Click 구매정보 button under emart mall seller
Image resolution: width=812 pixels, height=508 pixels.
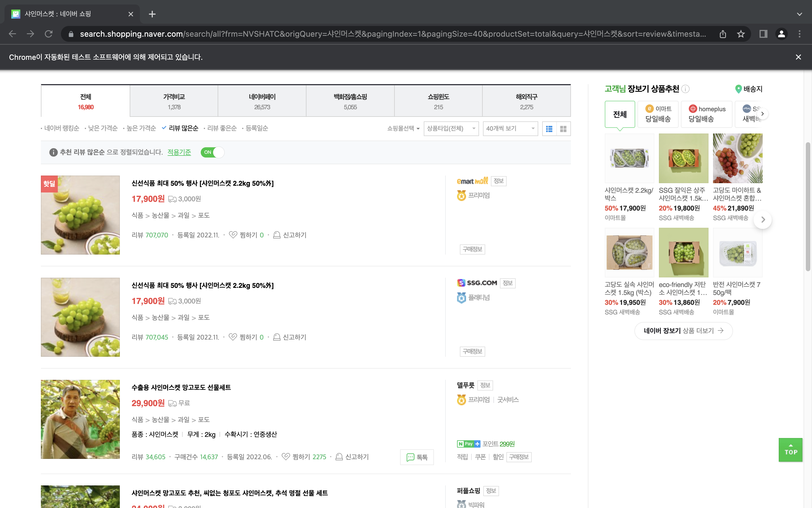click(x=473, y=249)
